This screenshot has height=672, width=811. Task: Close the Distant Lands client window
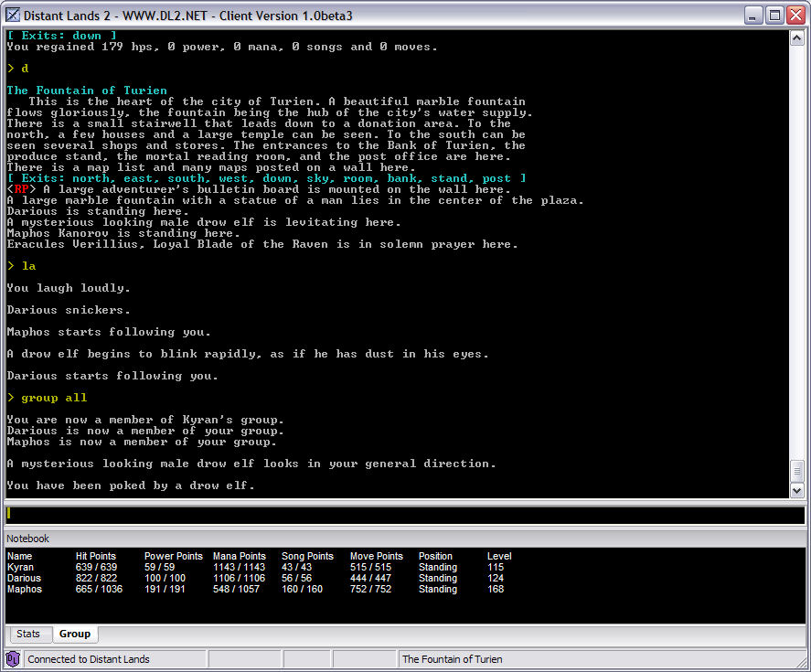point(794,16)
